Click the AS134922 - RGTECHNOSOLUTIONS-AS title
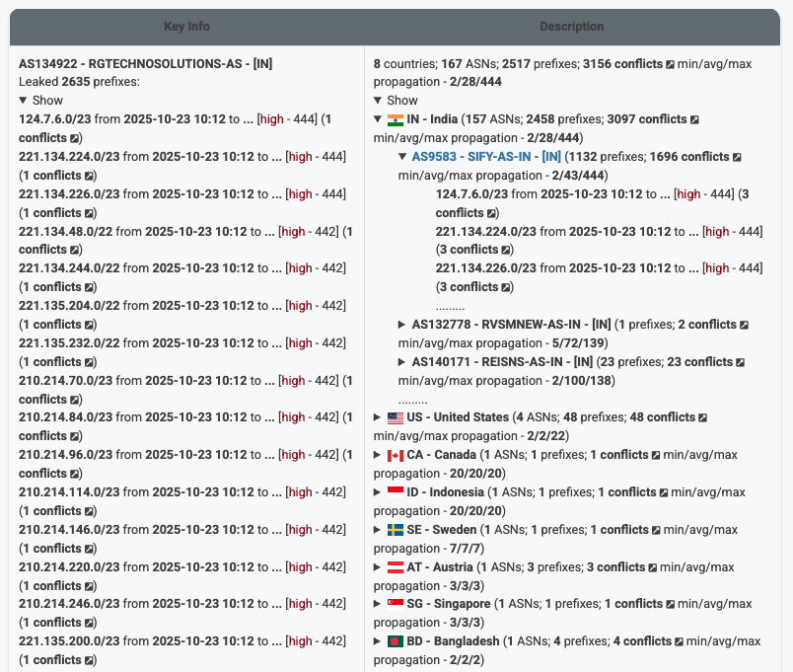The image size is (793, 672). coord(146,64)
